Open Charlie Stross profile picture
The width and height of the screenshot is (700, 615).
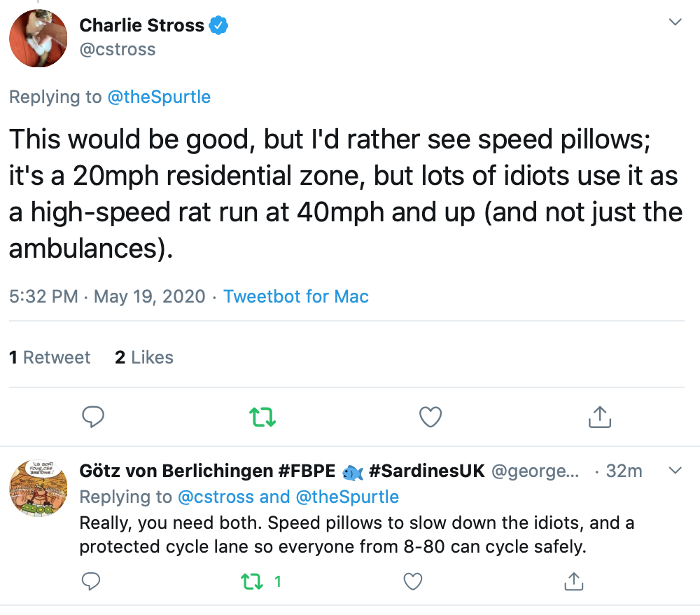pyautogui.click(x=38, y=39)
